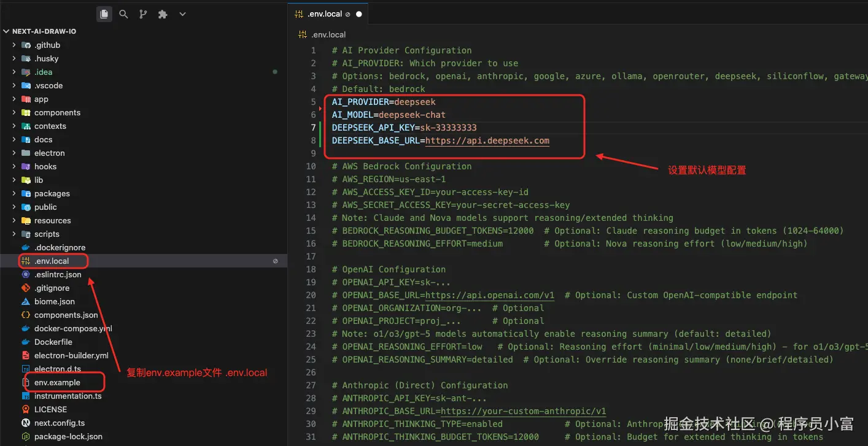Viewport: 868px width, 446px height.
Task: Click the npm icon beside package-lock.json
Action: (x=26, y=436)
